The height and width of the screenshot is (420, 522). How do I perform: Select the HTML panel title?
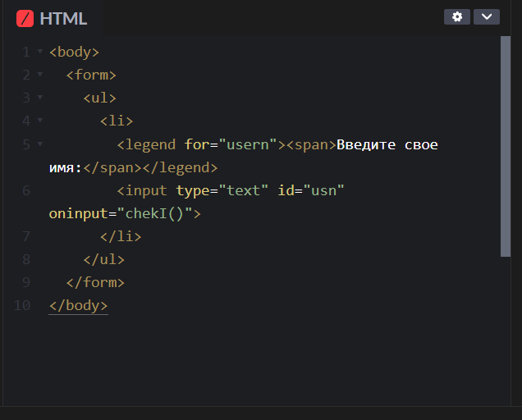[x=63, y=18]
